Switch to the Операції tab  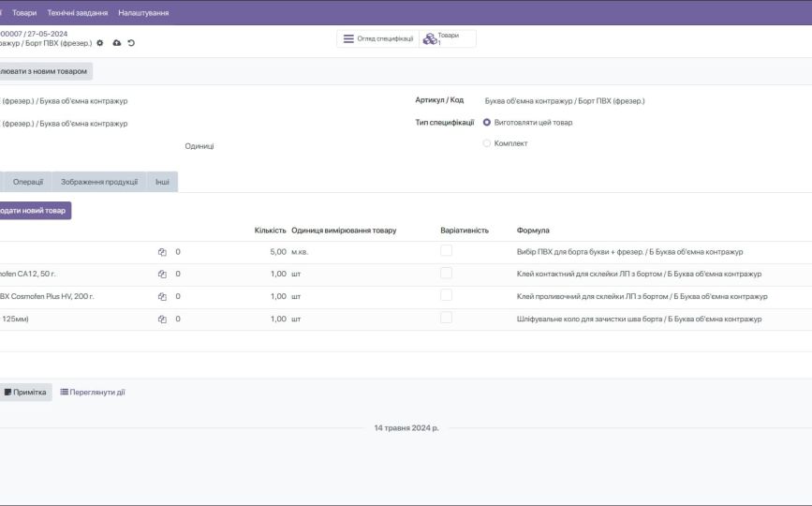(x=28, y=182)
